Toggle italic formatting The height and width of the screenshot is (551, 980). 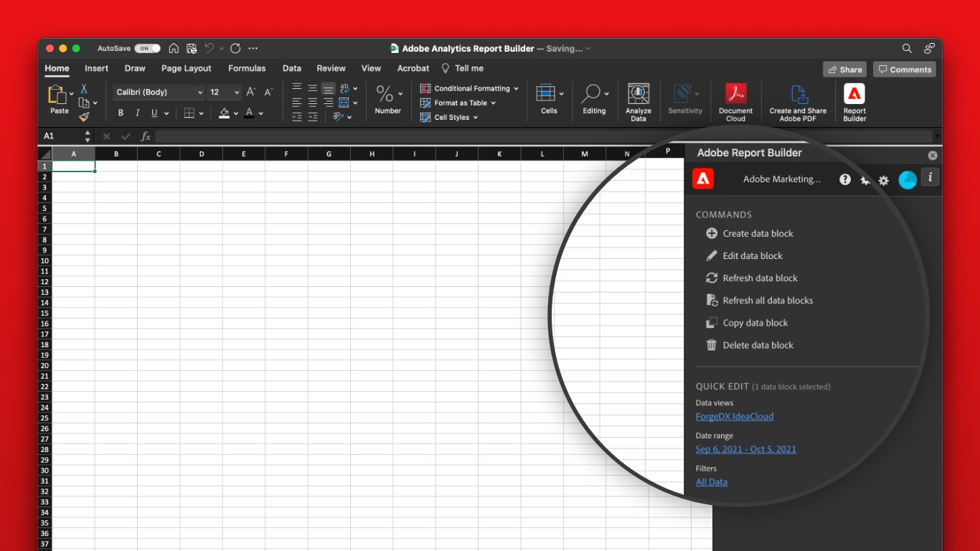click(x=137, y=113)
